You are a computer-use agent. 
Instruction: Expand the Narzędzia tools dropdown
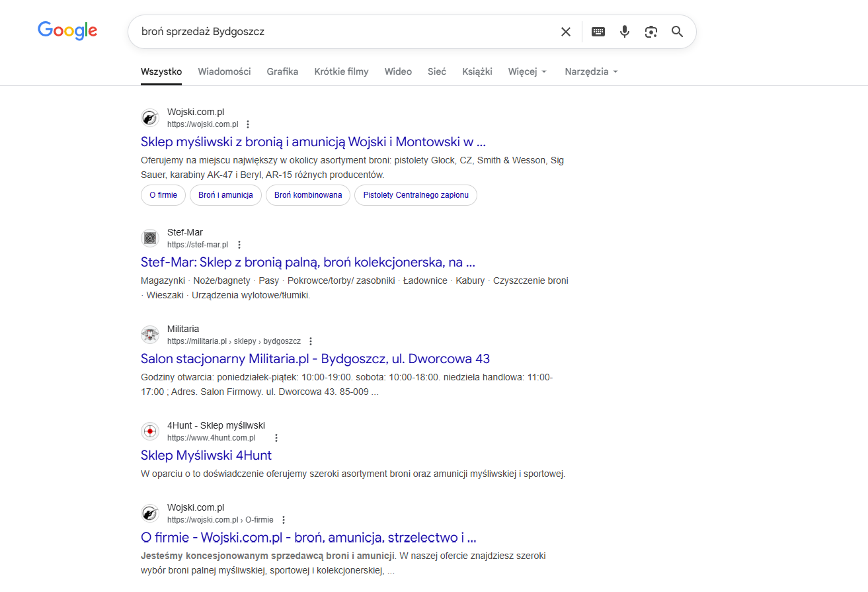(x=590, y=71)
